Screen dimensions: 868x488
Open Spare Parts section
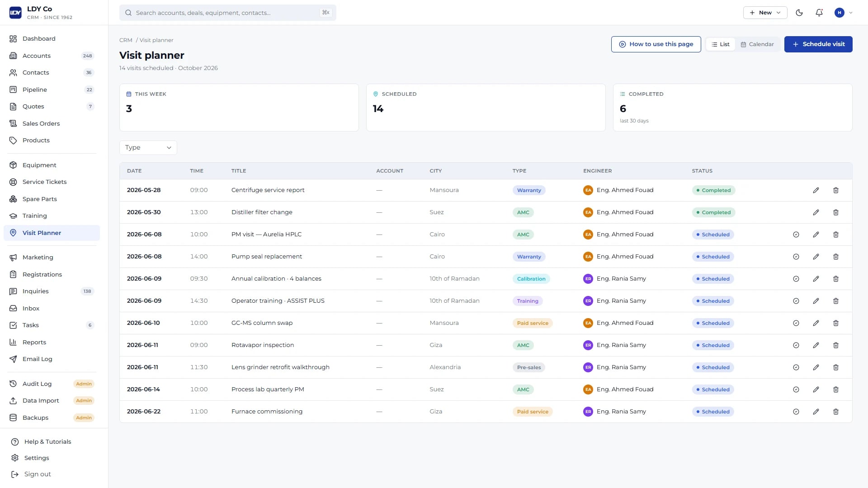coord(52,199)
